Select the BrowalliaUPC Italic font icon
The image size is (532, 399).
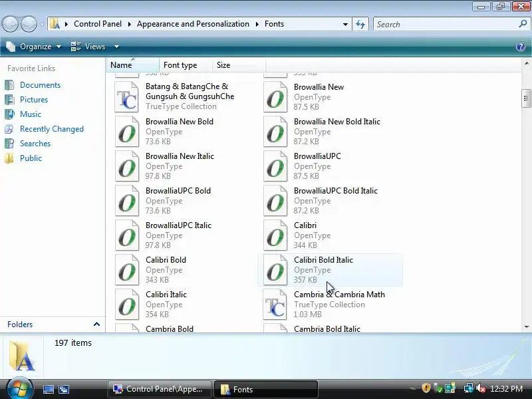(127, 235)
